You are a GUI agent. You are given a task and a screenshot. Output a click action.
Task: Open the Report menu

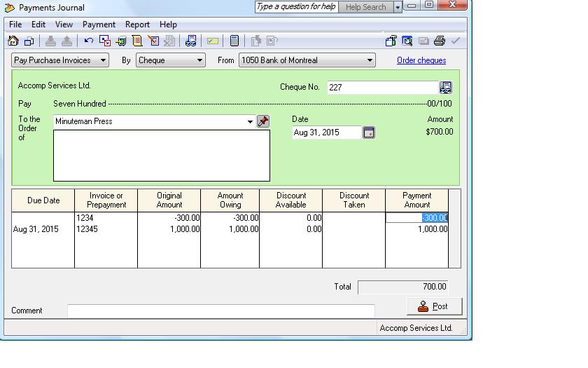pos(137,25)
